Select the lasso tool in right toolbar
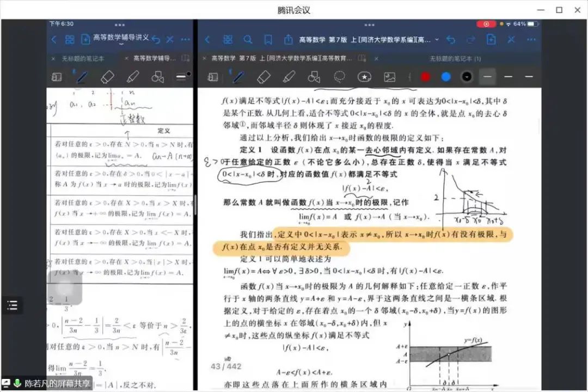 [x=340, y=77]
